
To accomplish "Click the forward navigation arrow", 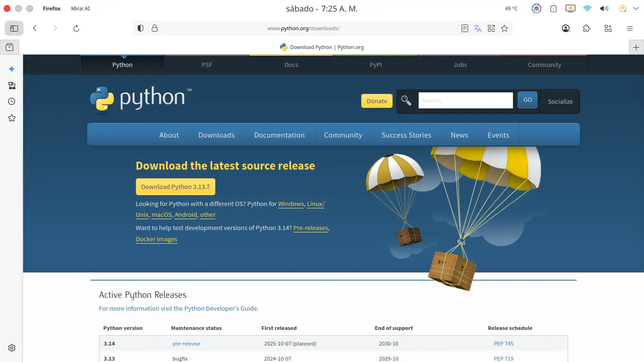I will (x=55, y=28).
